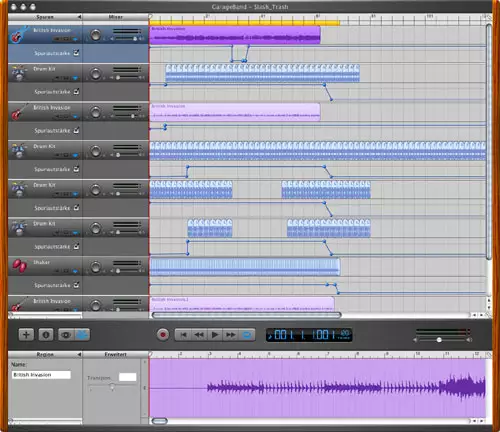Click the fourth Drum Kit track's drum icon
The height and width of the screenshot is (432, 500).
[x=19, y=228]
